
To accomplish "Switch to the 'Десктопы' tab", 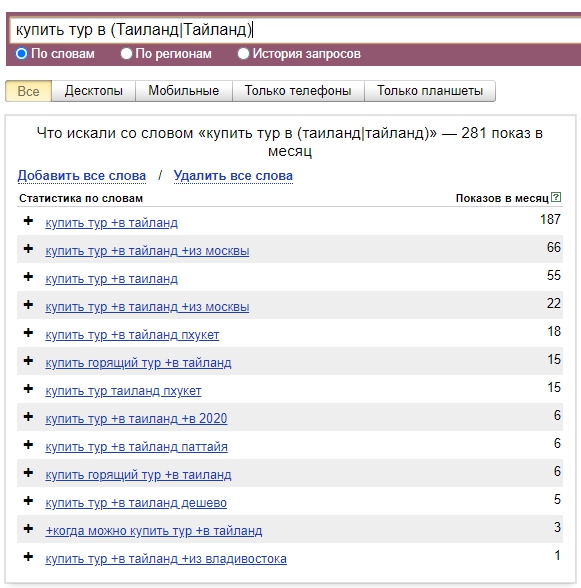I will point(93,91).
